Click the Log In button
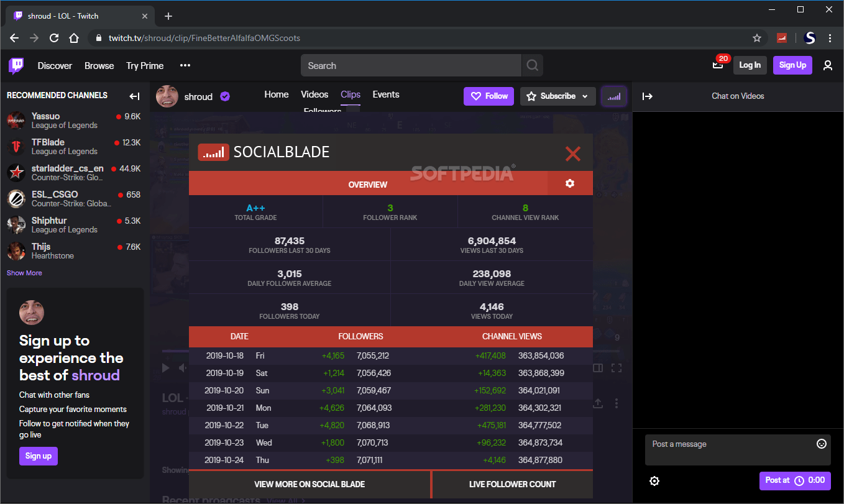This screenshot has width=844, height=504. point(750,65)
